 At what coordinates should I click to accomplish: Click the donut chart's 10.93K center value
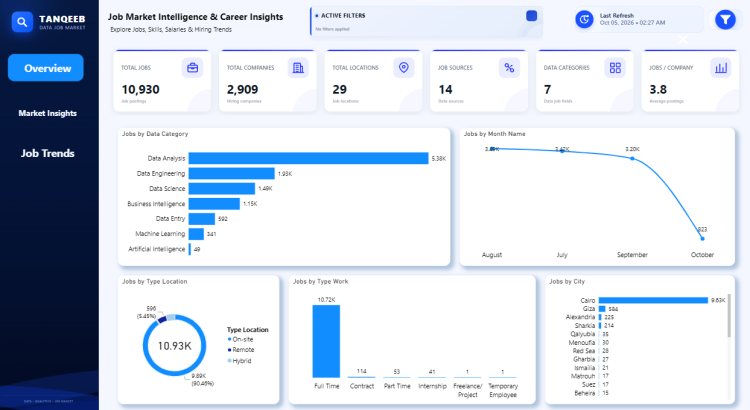pos(175,346)
